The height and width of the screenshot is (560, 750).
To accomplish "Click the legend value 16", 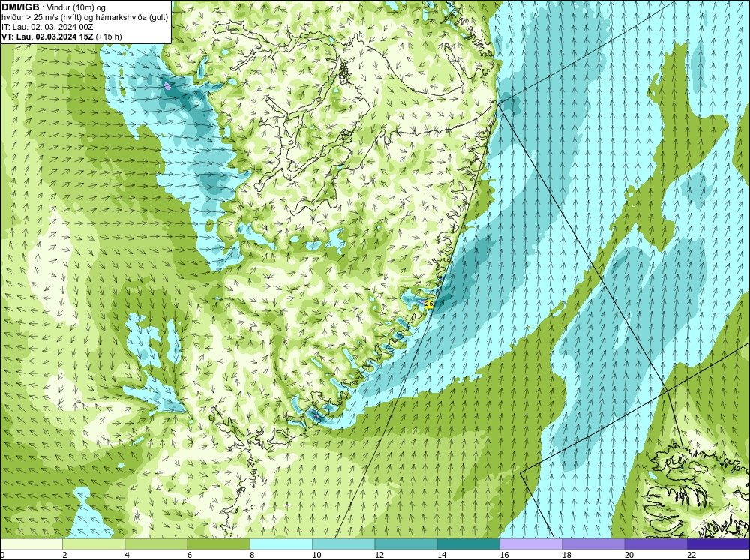I will click(504, 555).
